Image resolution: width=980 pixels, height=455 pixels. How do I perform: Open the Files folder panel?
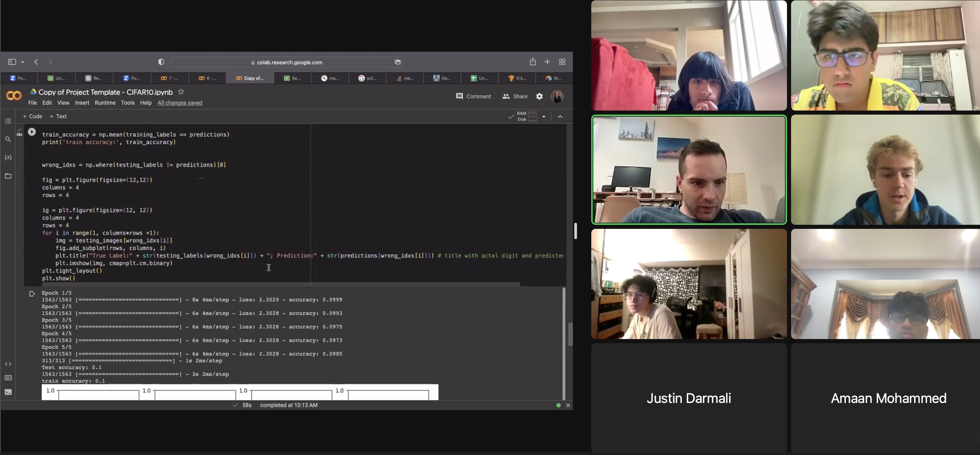(8, 176)
